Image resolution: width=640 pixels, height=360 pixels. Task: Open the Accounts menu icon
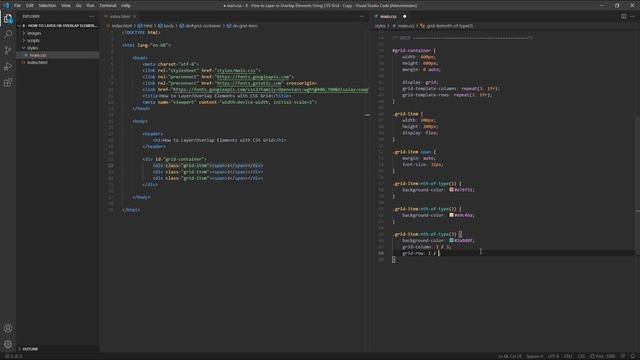click(x=8, y=328)
